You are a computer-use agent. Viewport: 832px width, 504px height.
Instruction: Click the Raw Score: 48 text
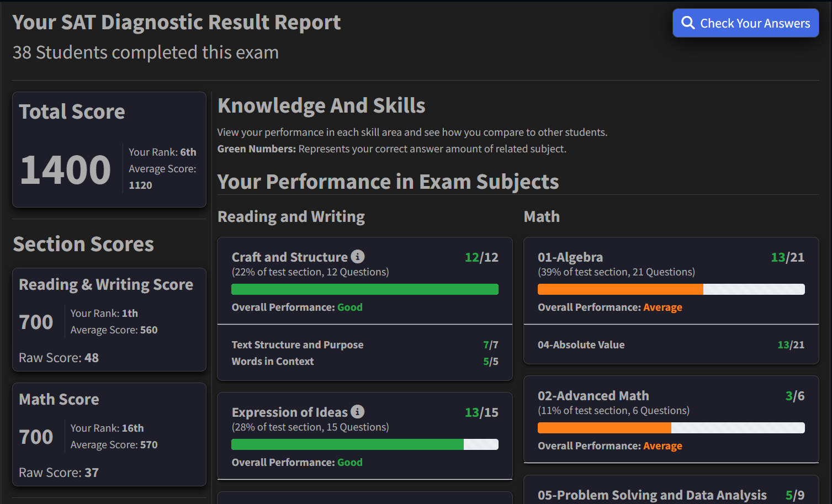(x=59, y=358)
